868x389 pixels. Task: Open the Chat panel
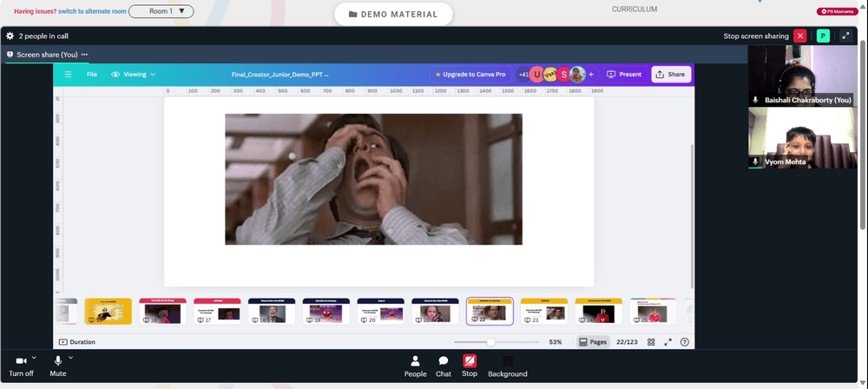pyautogui.click(x=443, y=366)
